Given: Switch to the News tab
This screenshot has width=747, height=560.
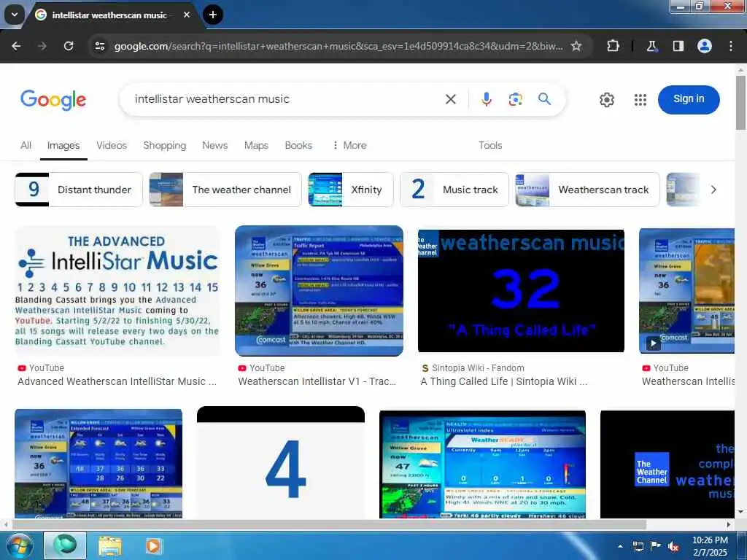Looking at the screenshot, I should tap(215, 145).
